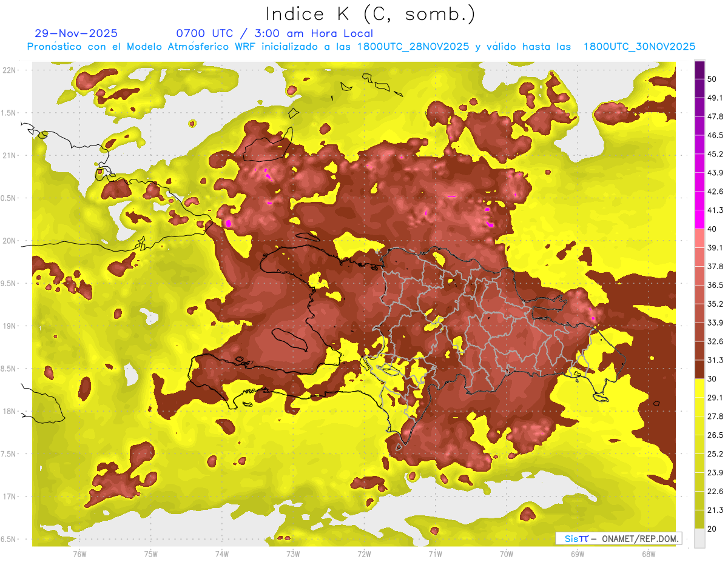The width and height of the screenshot is (728, 562).
Task: Click the "18N" latitude label
Action: [x=10, y=411]
